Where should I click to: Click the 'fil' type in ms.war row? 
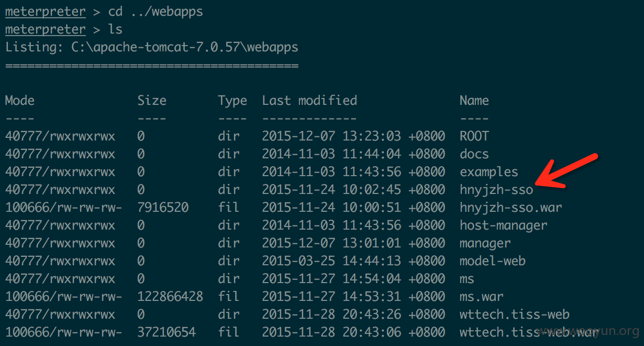(x=229, y=297)
